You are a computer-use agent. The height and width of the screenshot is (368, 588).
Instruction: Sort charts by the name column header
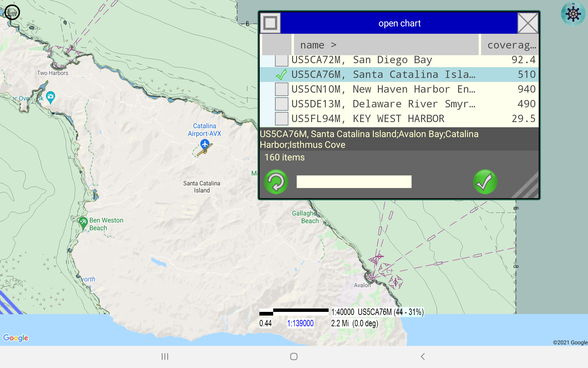click(386, 45)
